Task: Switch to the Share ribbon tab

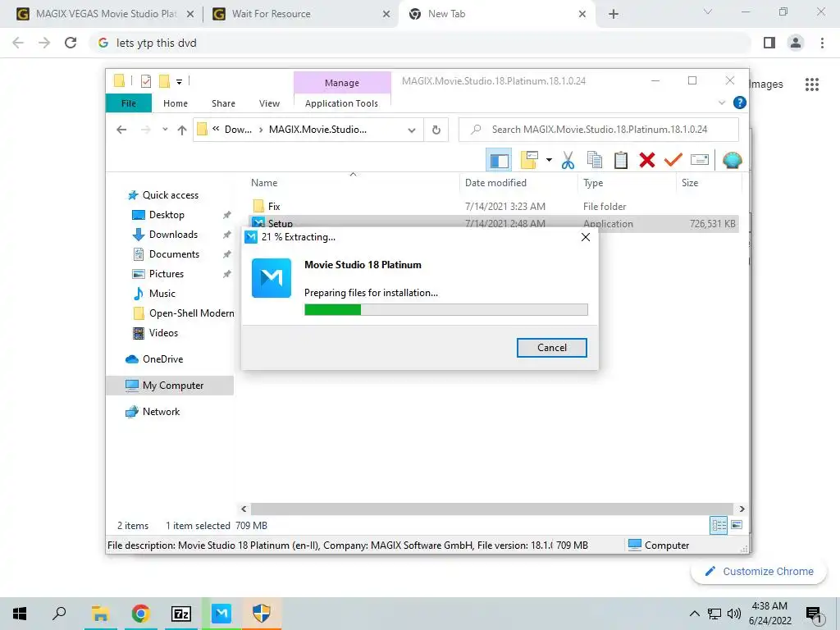Action: point(223,103)
